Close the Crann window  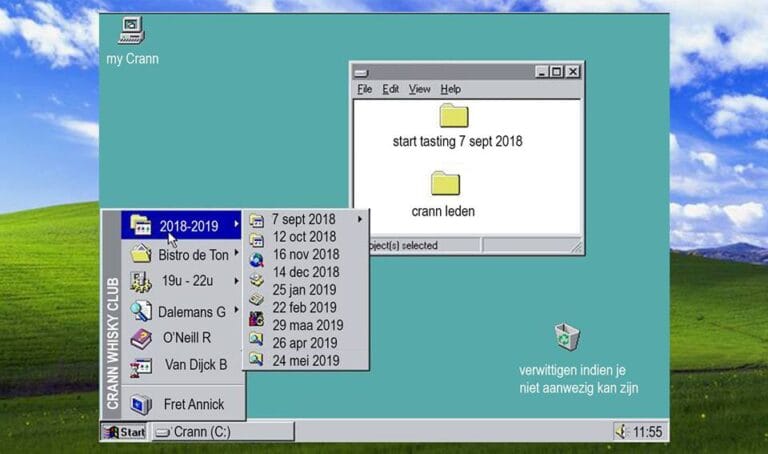coord(573,72)
